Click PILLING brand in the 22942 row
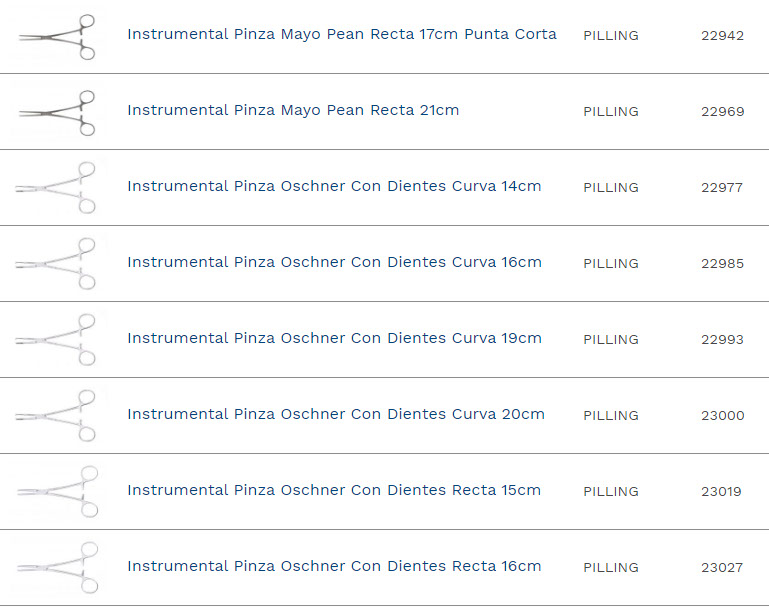The height and width of the screenshot is (608, 769). (611, 36)
